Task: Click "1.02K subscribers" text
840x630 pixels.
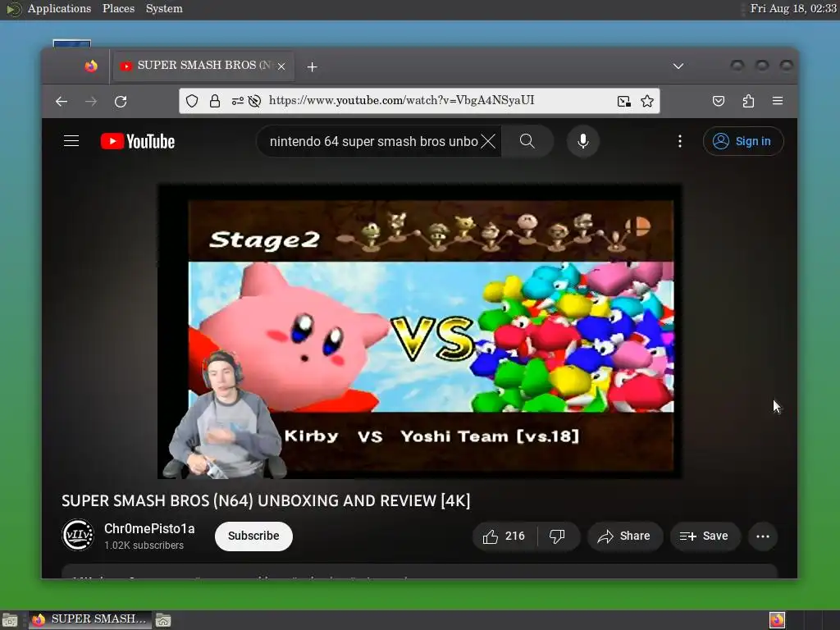Action: click(144, 546)
